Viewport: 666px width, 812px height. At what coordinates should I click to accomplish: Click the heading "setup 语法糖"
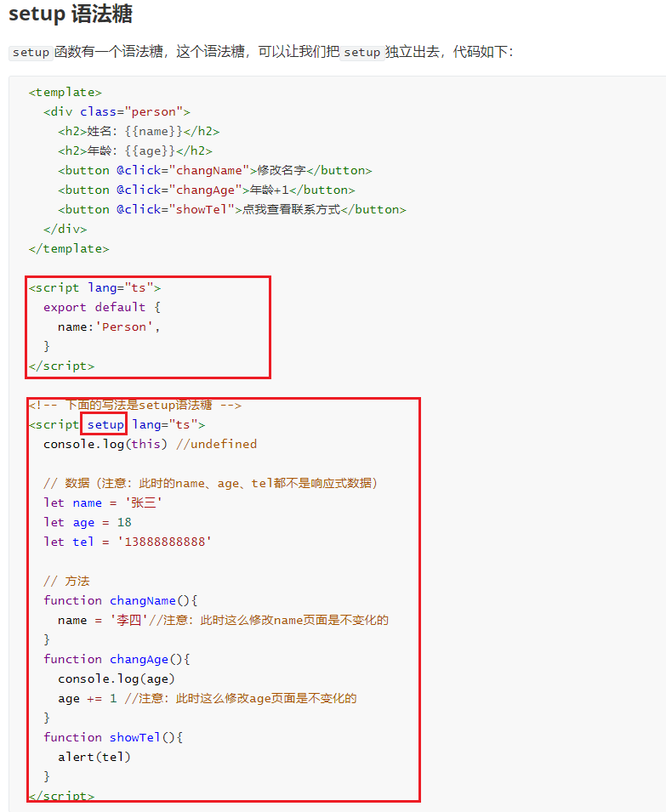coord(71,14)
